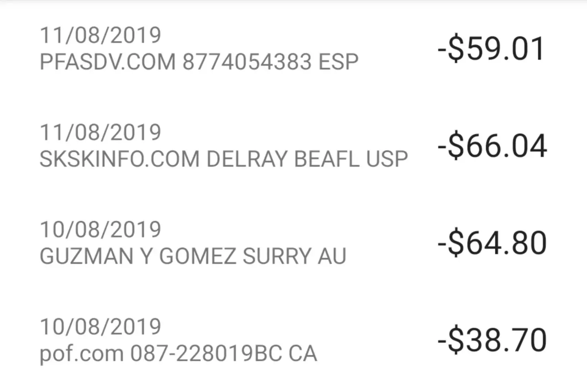The height and width of the screenshot is (392, 587).
Task: Click the SURRY AU location text
Action: 294,256
